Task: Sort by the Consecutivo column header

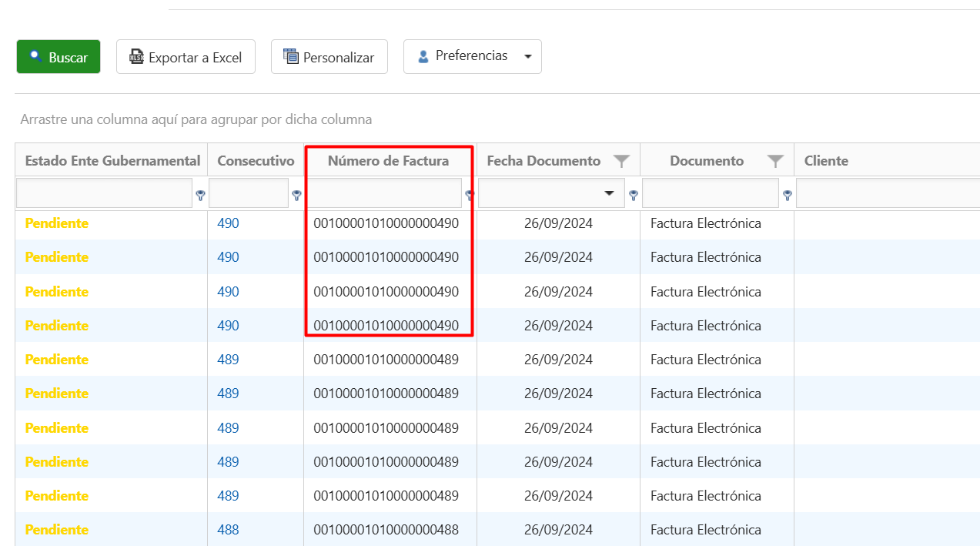Action: 256,161
